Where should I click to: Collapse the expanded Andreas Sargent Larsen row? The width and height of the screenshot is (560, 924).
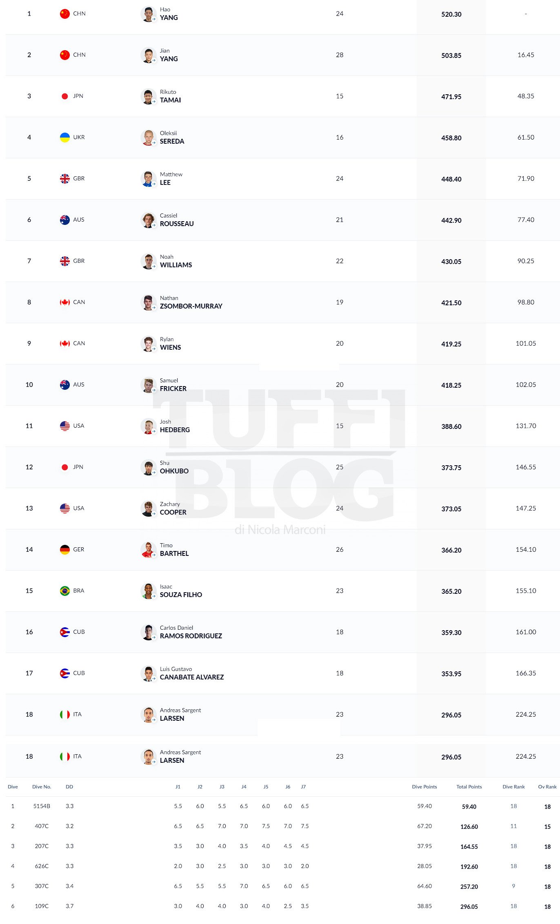click(x=282, y=756)
